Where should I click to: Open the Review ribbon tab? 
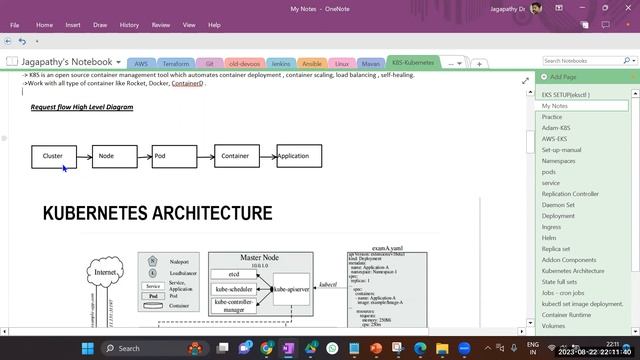pos(161,25)
